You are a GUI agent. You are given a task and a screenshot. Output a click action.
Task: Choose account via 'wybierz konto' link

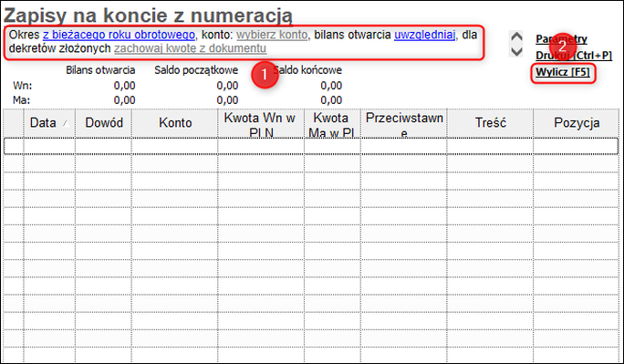272,35
